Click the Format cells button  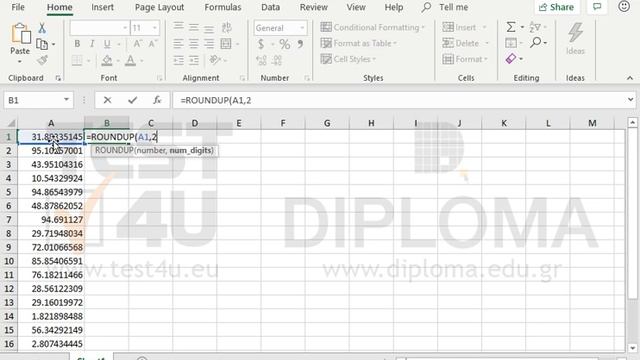click(x=465, y=59)
